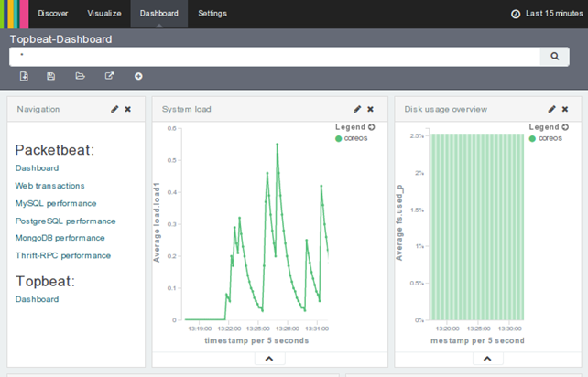Edit the System load panel via pencil icon

357,109
